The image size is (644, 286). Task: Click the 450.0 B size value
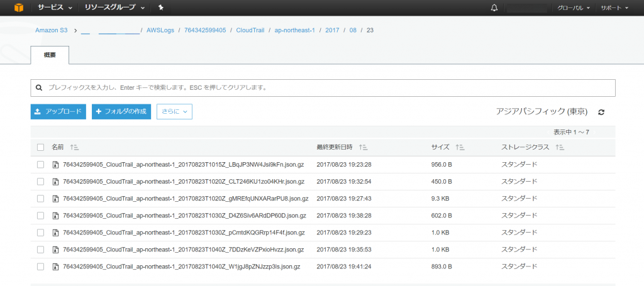441,182
